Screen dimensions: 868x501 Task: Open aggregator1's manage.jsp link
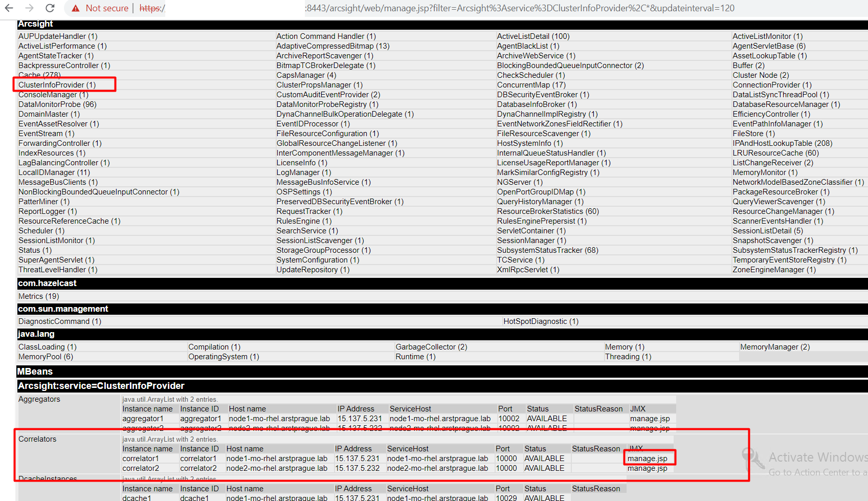point(650,419)
